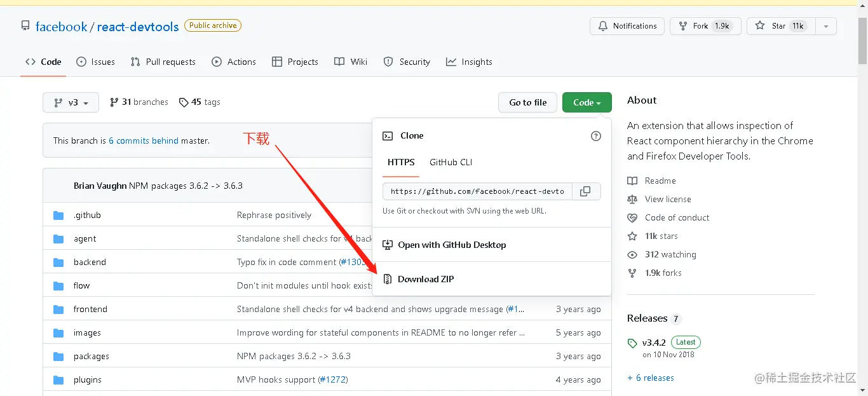Click the .github folder icon
The height and width of the screenshot is (396, 868).
[x=58, y=215]
